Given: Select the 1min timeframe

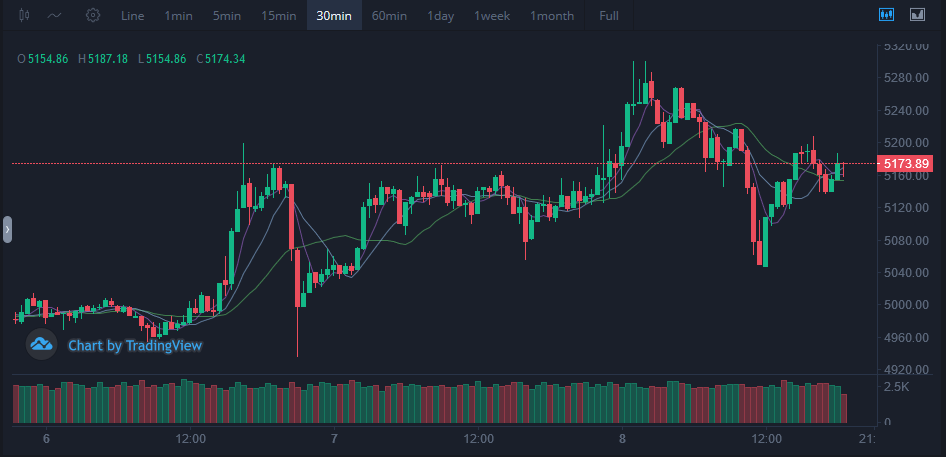Looking at the screenshot, I should (x=179, y=16).
